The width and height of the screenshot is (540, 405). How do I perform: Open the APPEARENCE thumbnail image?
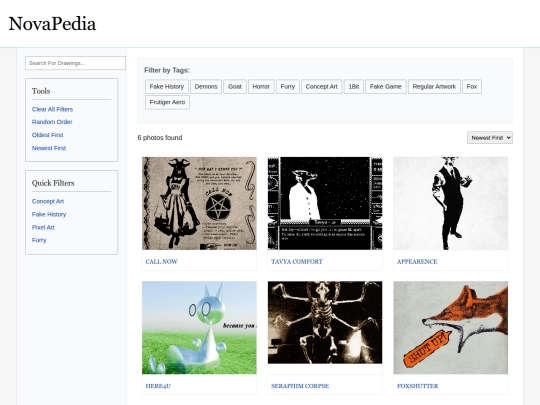(x=450, y=203)
